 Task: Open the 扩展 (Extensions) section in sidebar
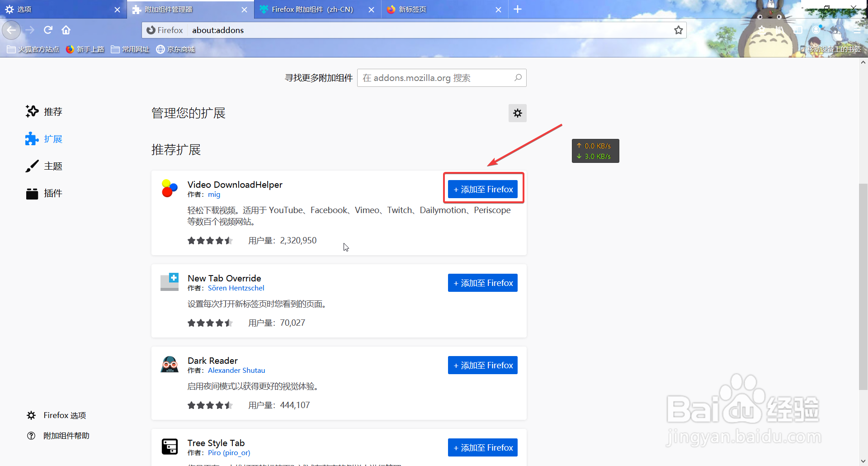pos(52,139)
